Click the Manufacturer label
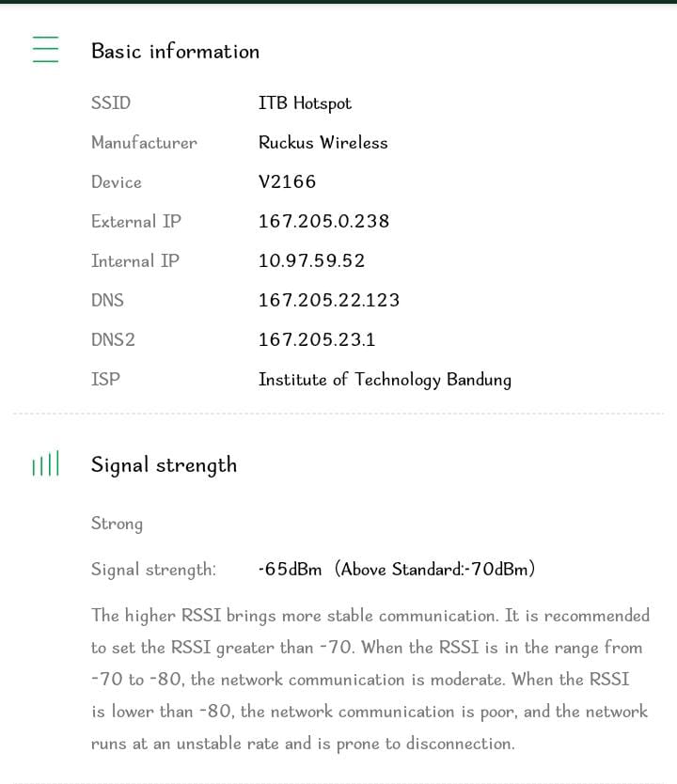 pyautogui.click(x=145, y=143)
